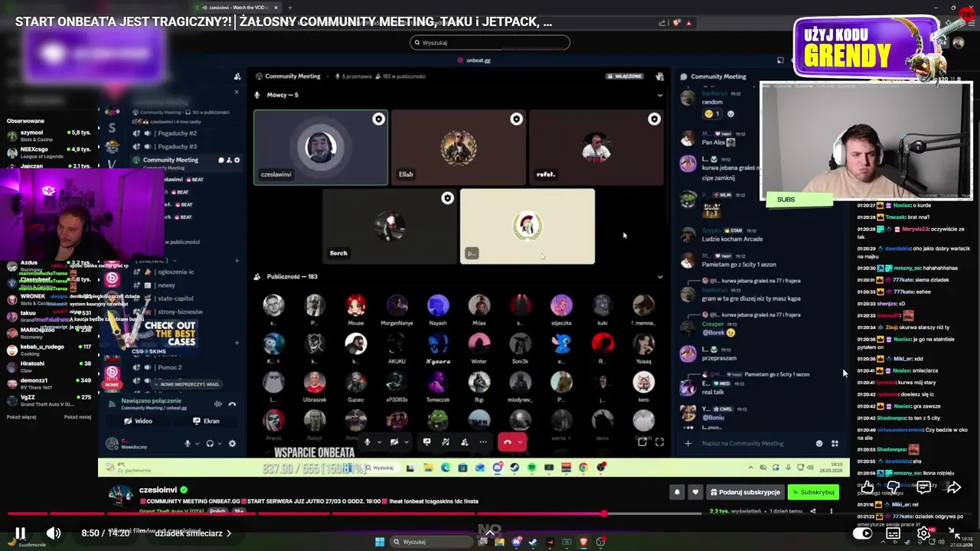This screenshot has height=551, width=980.
Task: Click the green Subskrybuj button
Action: [814, 492]
